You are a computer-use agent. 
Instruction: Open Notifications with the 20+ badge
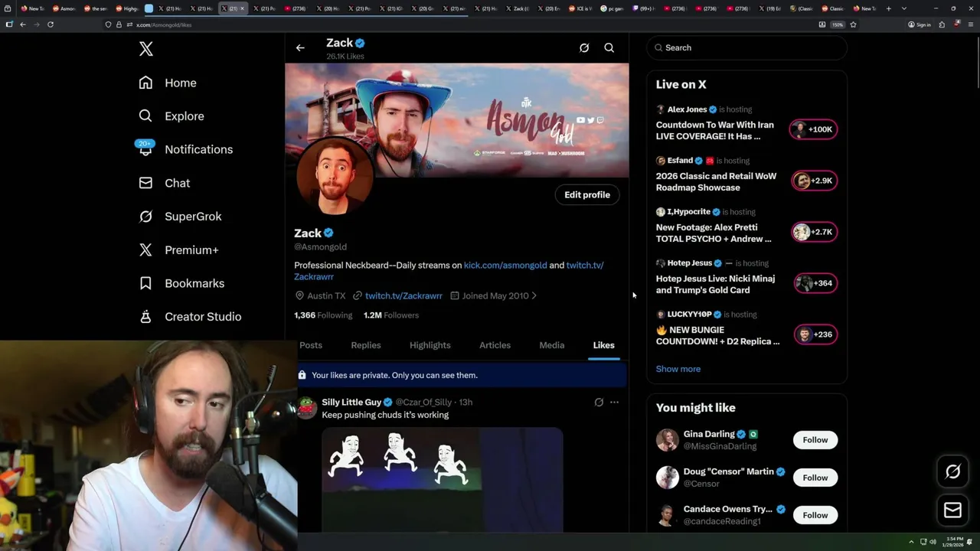(x=185, y=149)
